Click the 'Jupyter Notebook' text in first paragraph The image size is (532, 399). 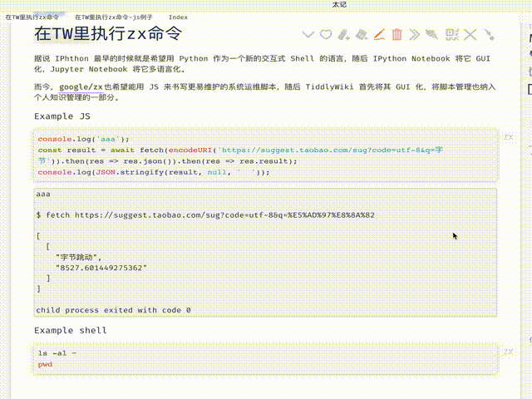click(x=89, y=69)
